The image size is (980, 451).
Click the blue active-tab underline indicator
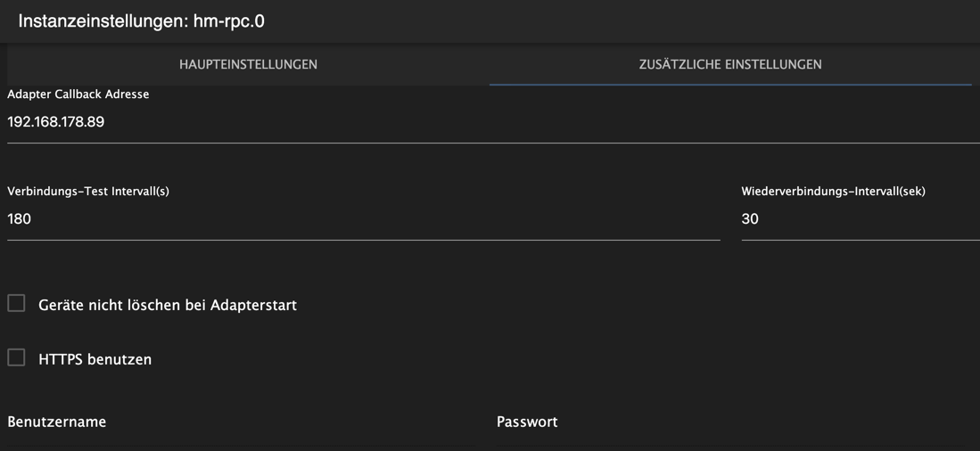730,85
